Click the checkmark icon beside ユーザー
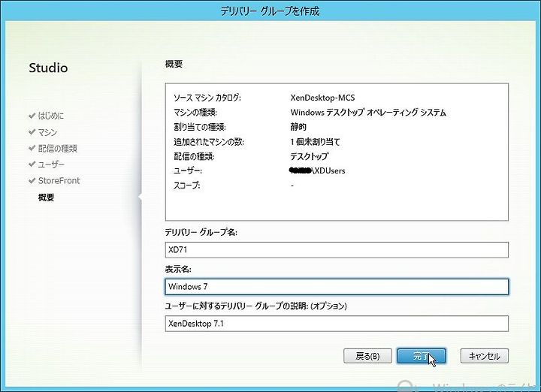Viewport: 541px width, 392px height. click(32, 164)
